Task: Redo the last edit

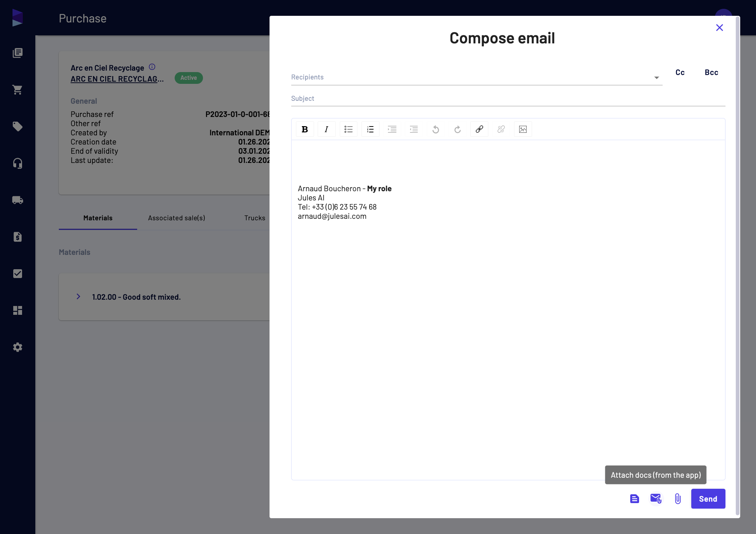Action: pyautogui.click(x=457, y=129)
